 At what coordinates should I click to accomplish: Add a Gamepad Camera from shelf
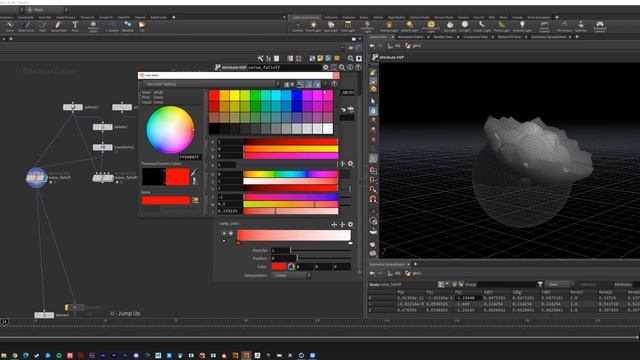(600, 27)
